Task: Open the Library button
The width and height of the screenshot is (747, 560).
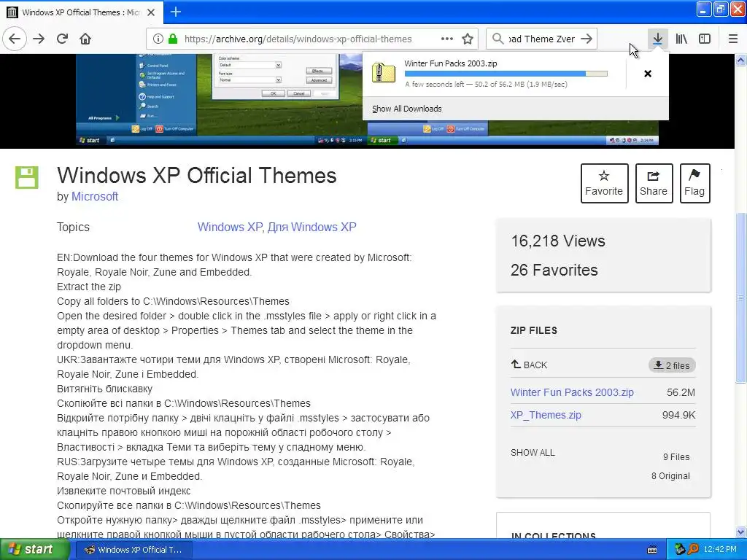Action: point(681,39)
